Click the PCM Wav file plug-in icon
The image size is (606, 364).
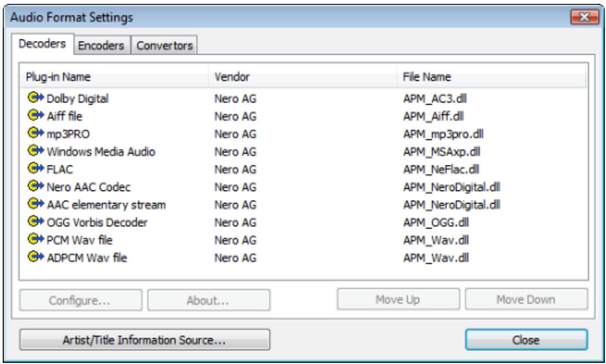tap(36, 240)
